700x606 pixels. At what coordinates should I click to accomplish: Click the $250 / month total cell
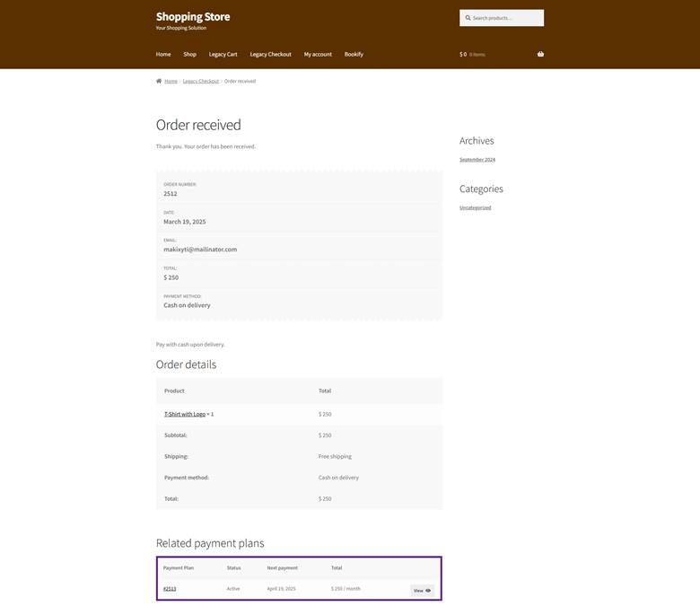pyautogui.click(x=346, y=589)
